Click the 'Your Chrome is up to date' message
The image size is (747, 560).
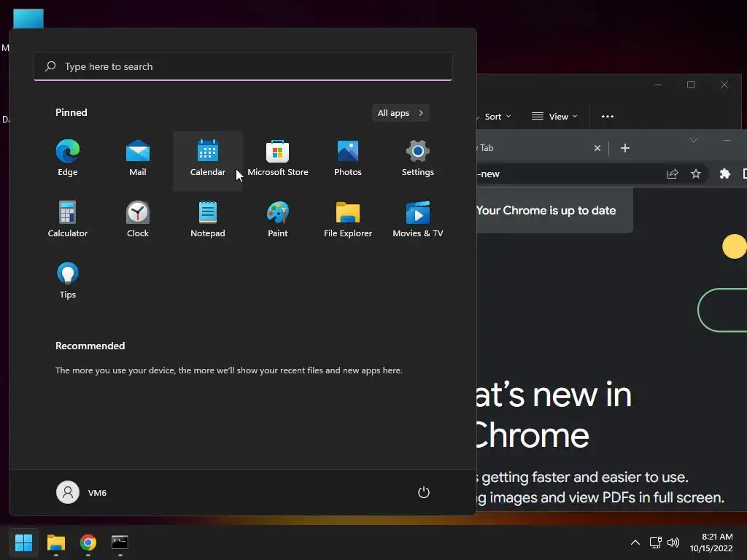[x=546, y=211]
